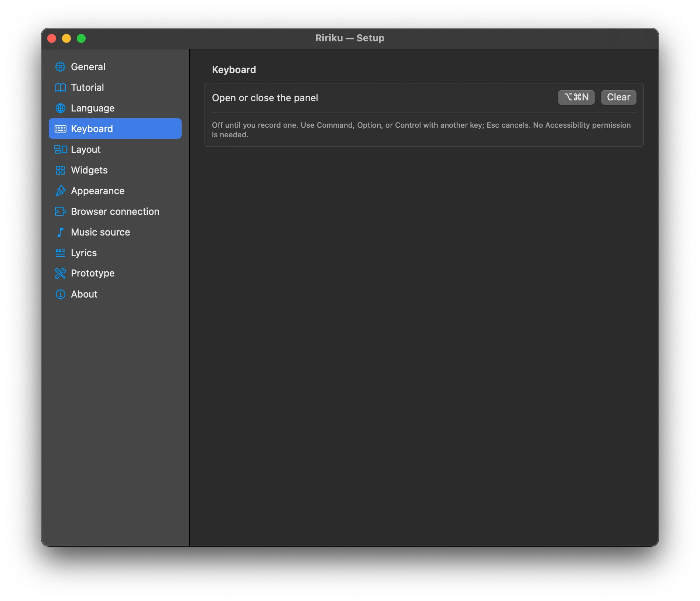This screenshot has width=700, height=601.
Task: Click the Language globe icon
Action: tap(60, 108)
